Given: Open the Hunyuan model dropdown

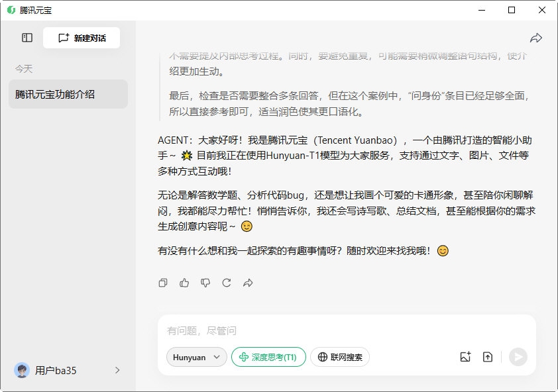Looking at the screenshot, I should [x=196, y=357].
